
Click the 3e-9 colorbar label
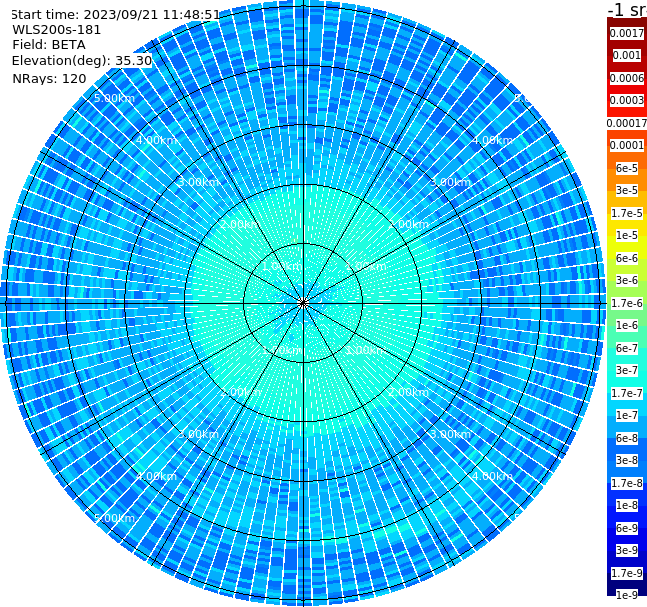627,550
